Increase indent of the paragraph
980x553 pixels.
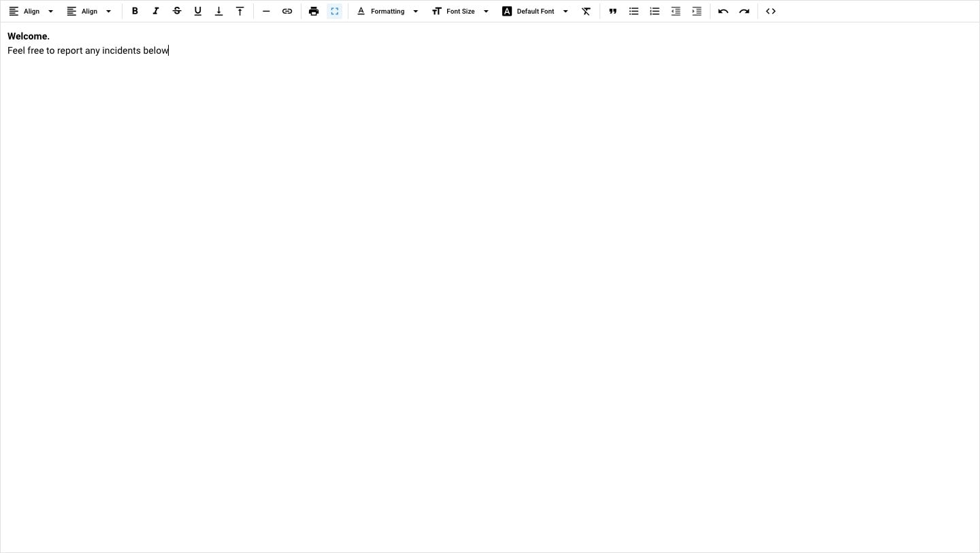696,12
